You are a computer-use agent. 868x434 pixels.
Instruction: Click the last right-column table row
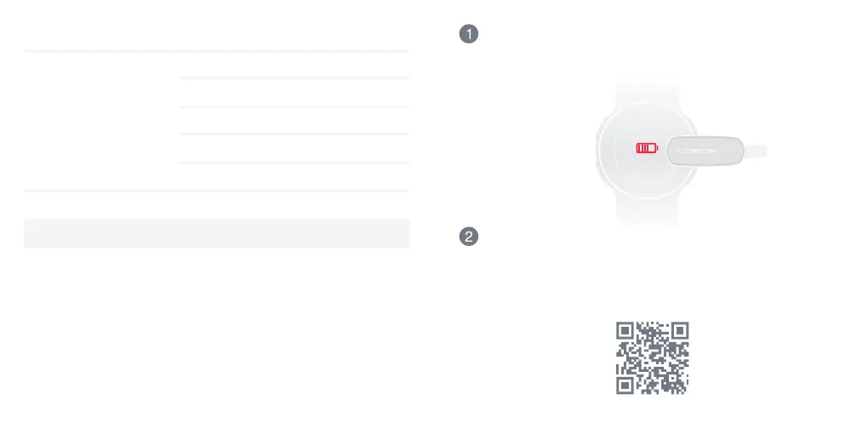pos(294,177)
